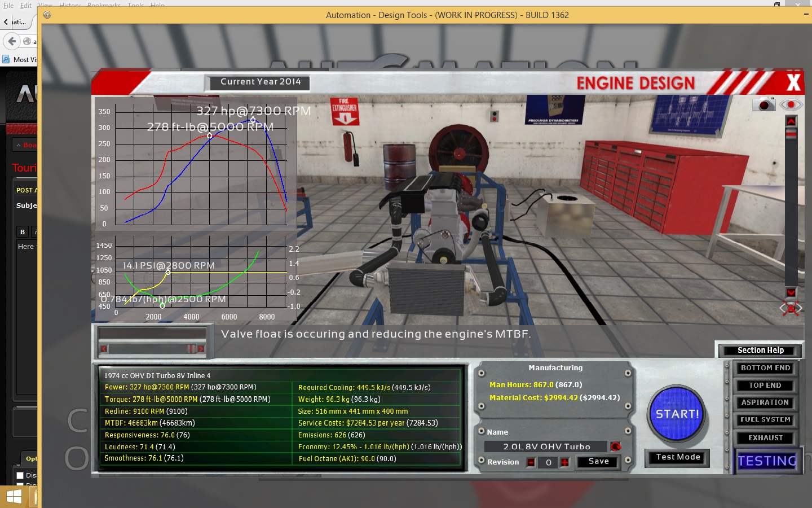Switch to BOTTOM END tab
This screenshot has width=812, height=508.
click(765, 368)
